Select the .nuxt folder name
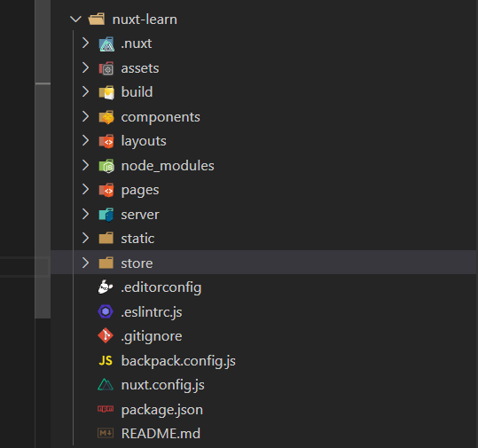 click(137, 43)
